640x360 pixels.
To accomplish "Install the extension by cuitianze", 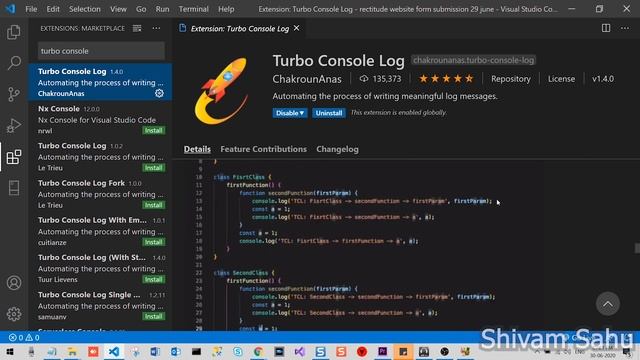I will click(153, 242).
